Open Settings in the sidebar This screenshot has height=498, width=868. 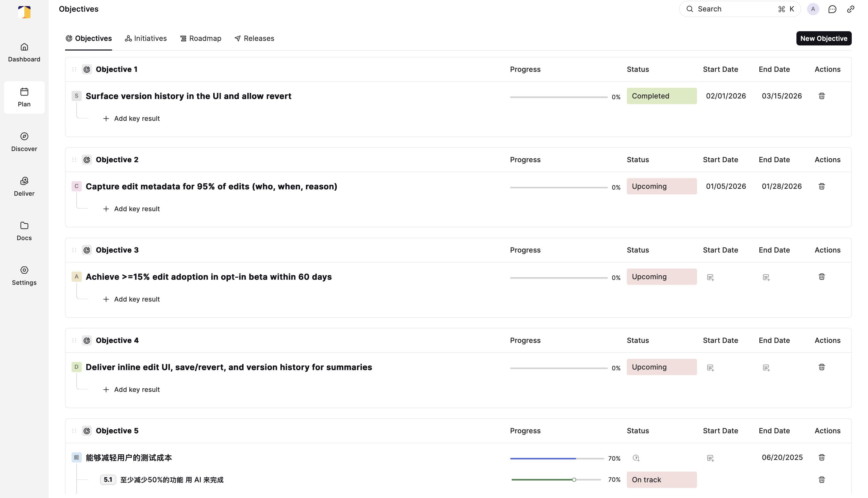[x=24, y=276]
